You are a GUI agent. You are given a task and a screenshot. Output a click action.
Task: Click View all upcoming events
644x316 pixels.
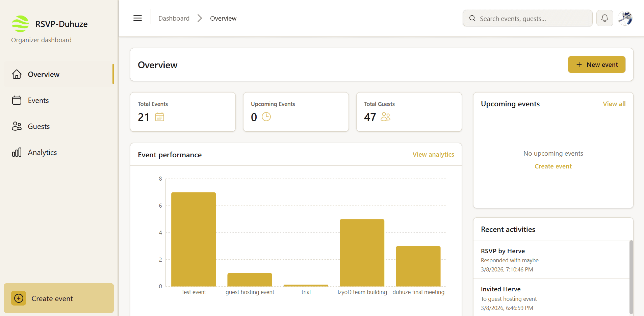coord(614,104)
